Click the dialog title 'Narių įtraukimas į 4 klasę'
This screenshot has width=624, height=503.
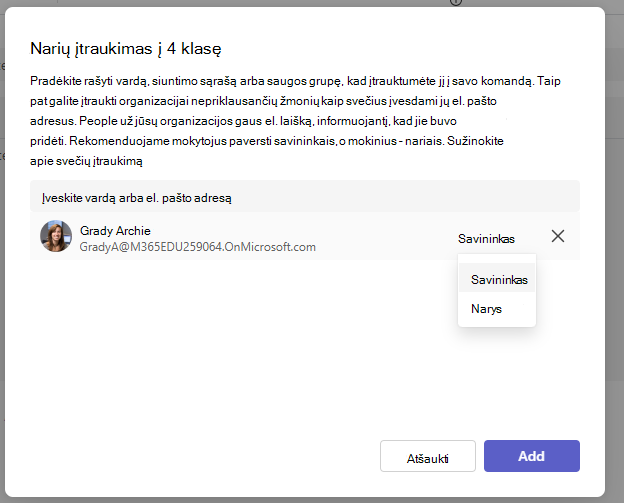coord(126,49)
